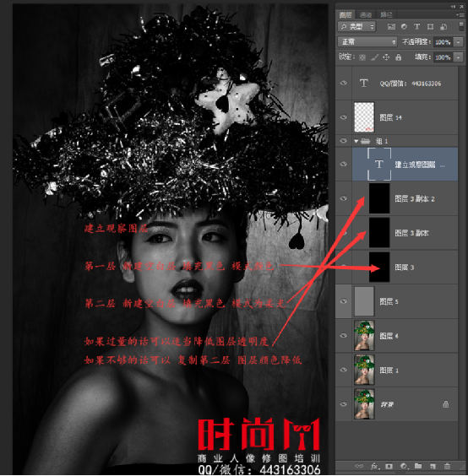Click the 填充 100% value field

pos(443,57)
